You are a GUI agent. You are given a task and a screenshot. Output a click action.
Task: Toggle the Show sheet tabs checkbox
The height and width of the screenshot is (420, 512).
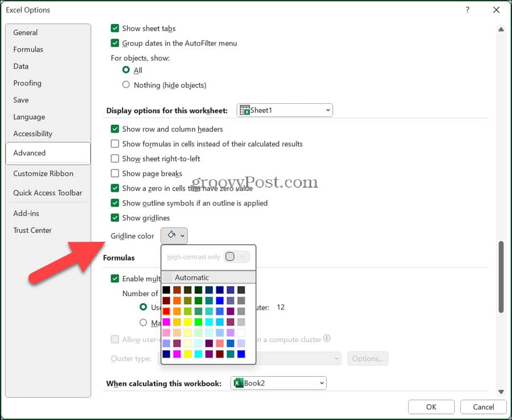pyautogui.click(x=115, y=28)
